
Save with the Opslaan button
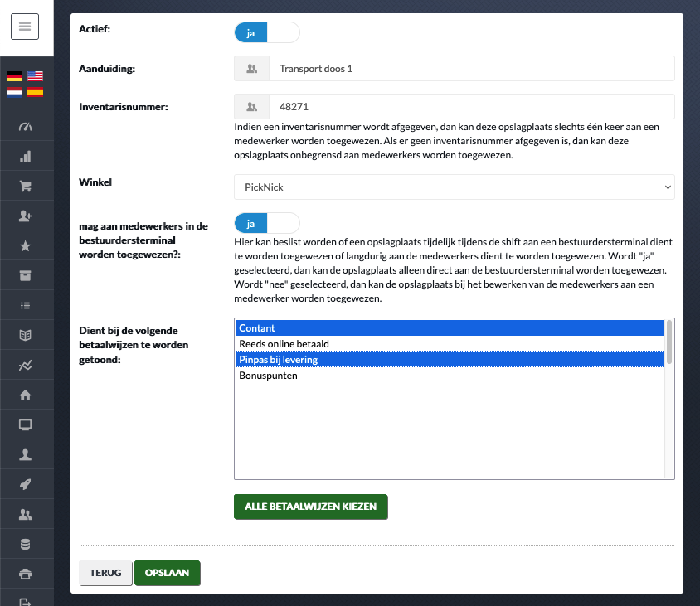167,573
